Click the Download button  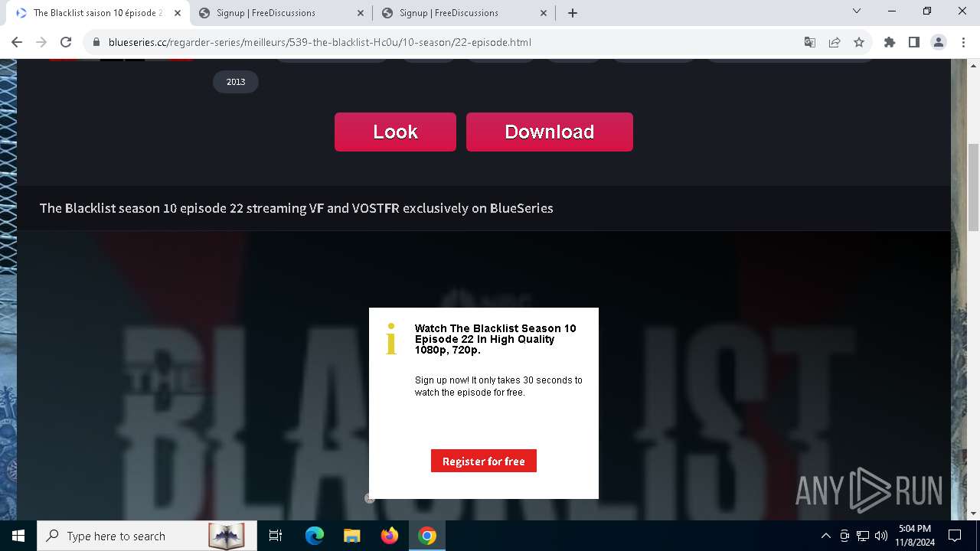tap(550, 132)
